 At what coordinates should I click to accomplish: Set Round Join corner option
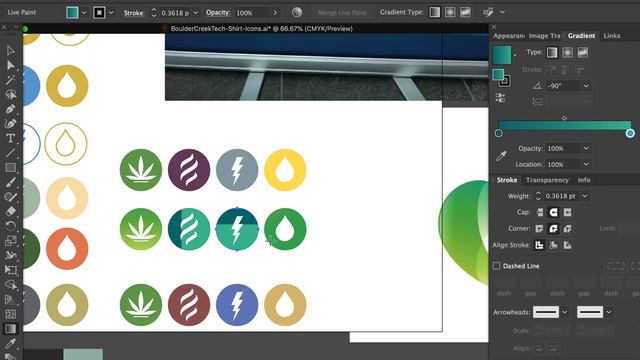click(553, 229)
